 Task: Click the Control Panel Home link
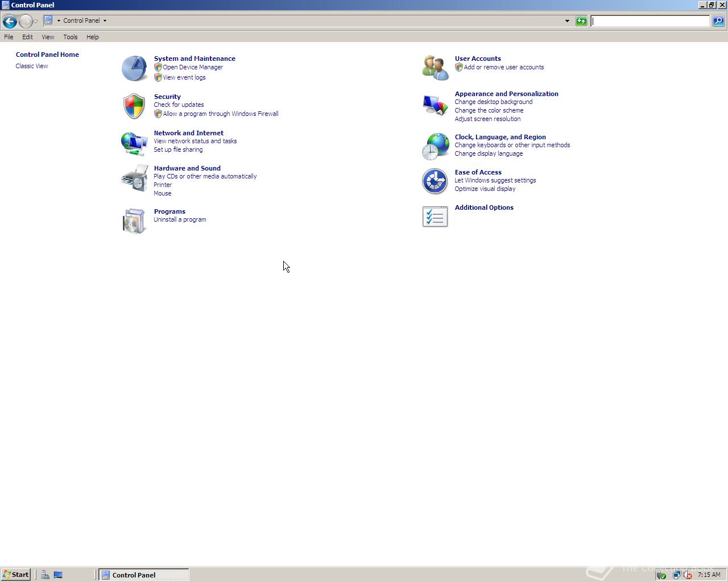pyautogui.click(x=47, y=55)
